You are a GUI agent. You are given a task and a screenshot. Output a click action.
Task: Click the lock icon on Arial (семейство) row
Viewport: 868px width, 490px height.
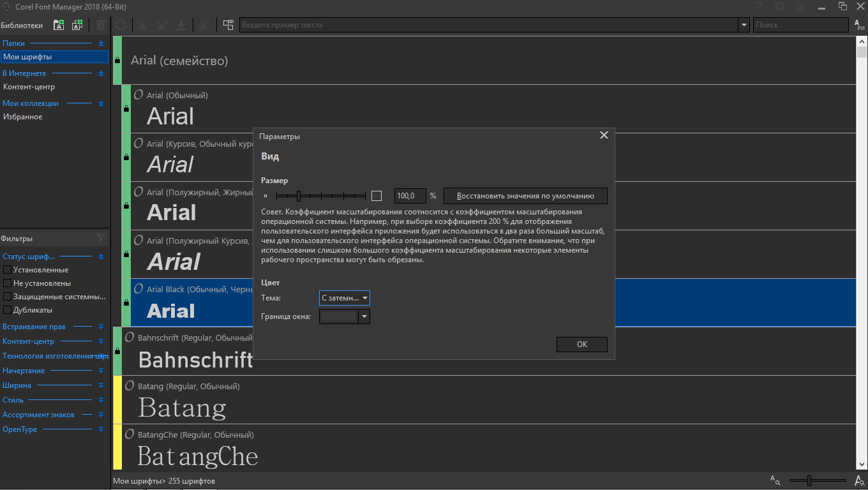[117, 61]
